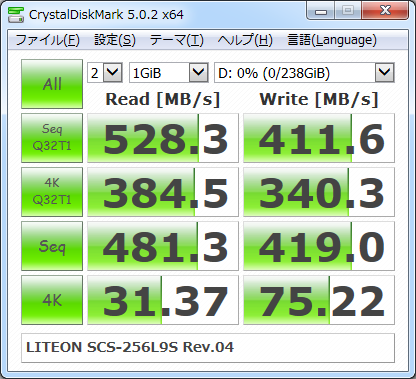Click the Seq Q32T1 write result 411.6
Viewport: 416px width, 379px height.
point(319,138)
